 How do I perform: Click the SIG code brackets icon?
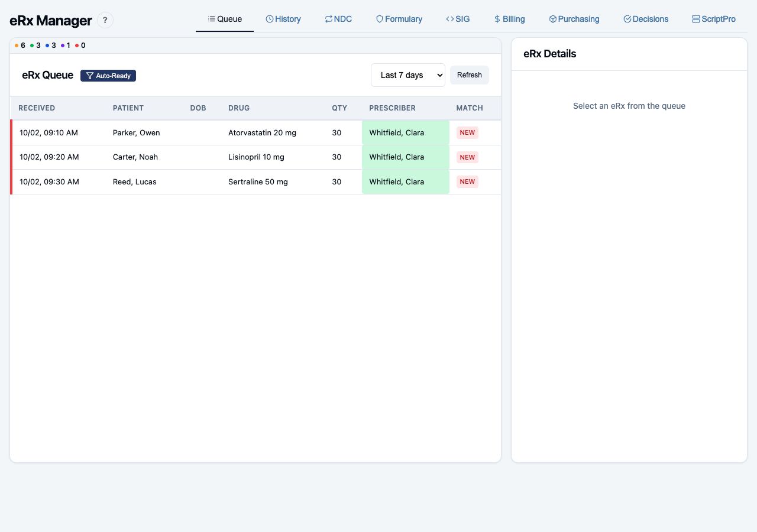(450, 19)
